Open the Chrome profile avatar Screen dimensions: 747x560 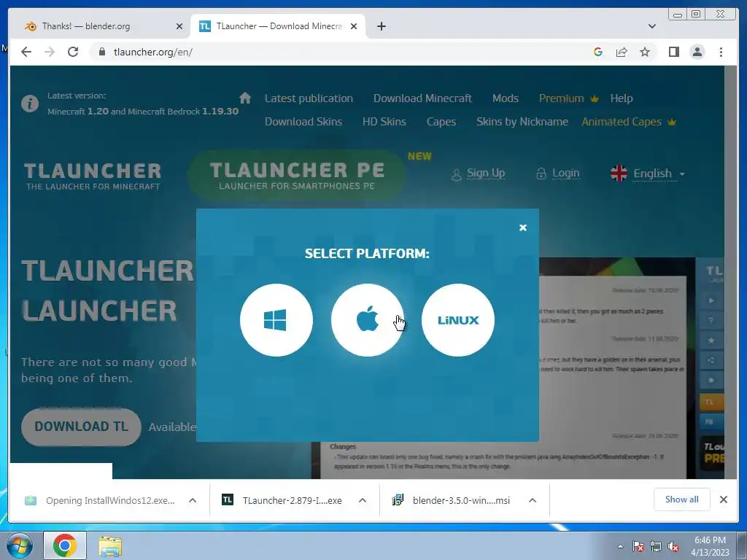pos(697,52)
